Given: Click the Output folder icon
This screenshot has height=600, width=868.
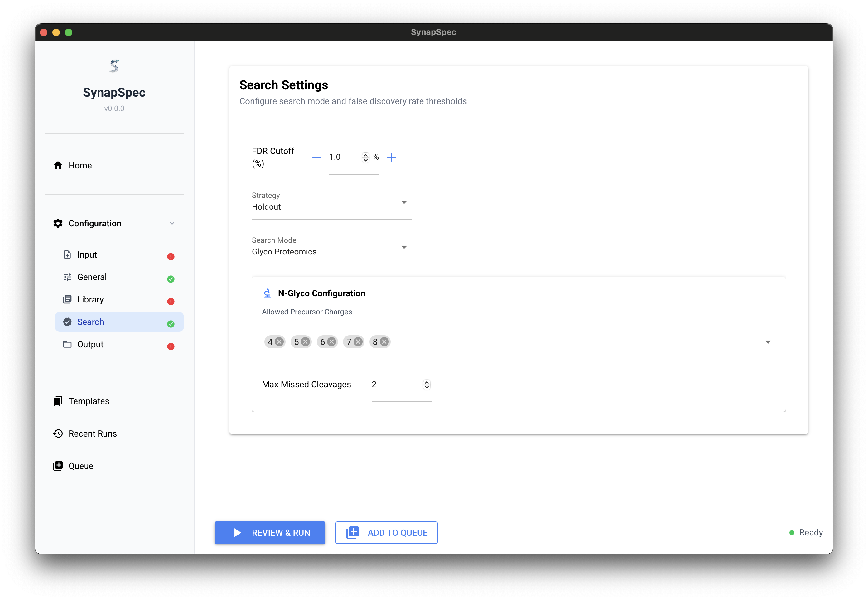Looking at the screenshot, I should (x=67, y=344).
